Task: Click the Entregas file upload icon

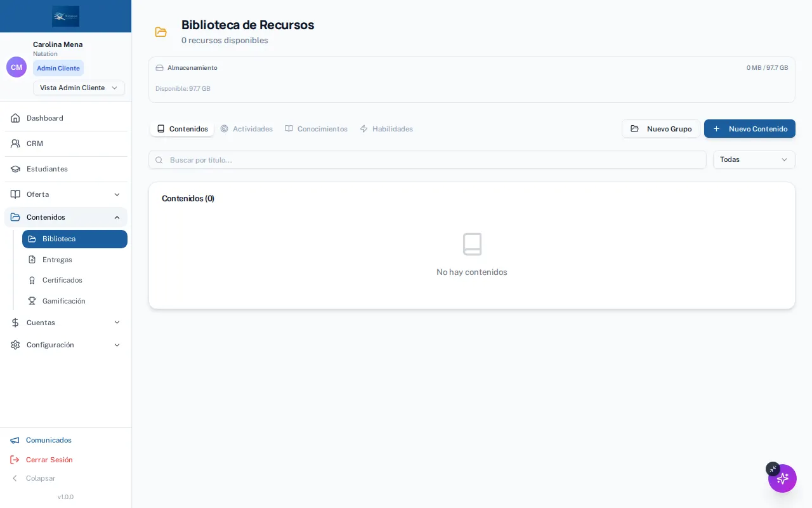Action: pyautogui.click(x=32, y=260)
